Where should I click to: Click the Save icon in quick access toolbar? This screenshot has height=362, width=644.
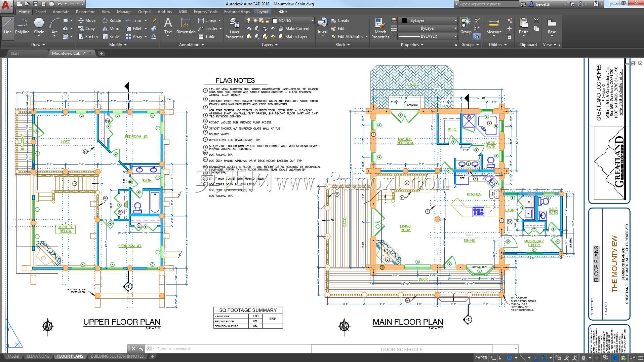click(x=35, y=4)
